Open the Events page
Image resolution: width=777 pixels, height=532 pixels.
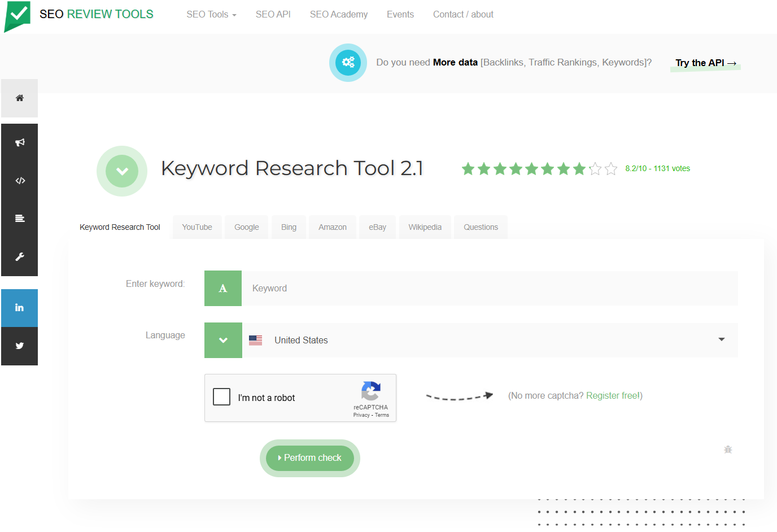coord(400,15)
